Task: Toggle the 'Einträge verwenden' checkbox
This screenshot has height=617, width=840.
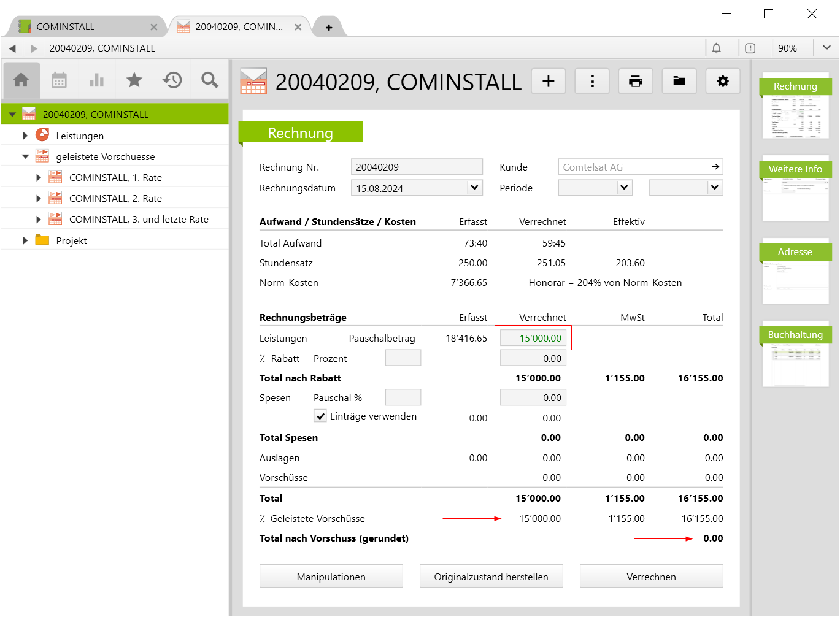Action: click(320, 416)
